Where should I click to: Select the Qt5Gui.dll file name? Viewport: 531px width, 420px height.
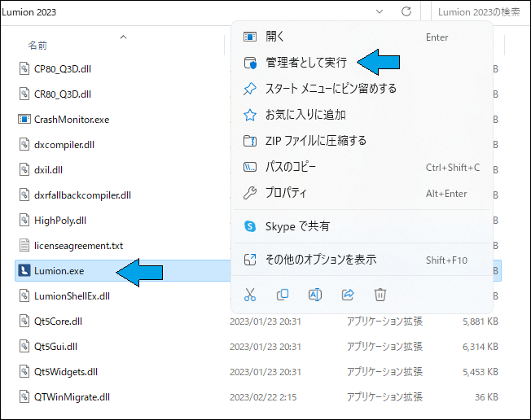tap(56, 347)
